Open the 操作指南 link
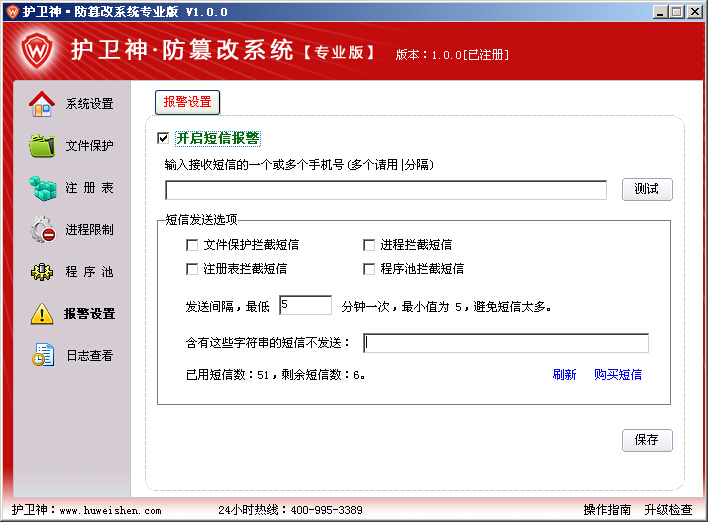Screen dimensions: 708x522 [x=607, y=510]
